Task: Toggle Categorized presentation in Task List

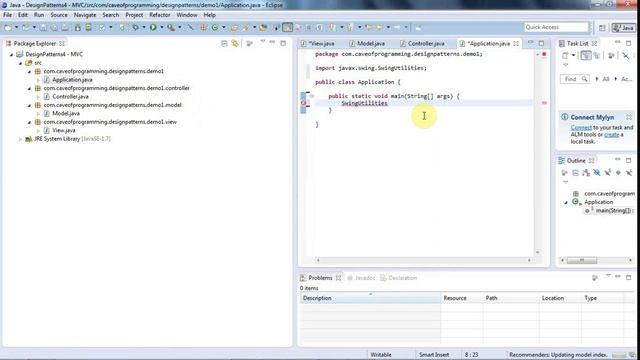Action: tap(586, 56)
